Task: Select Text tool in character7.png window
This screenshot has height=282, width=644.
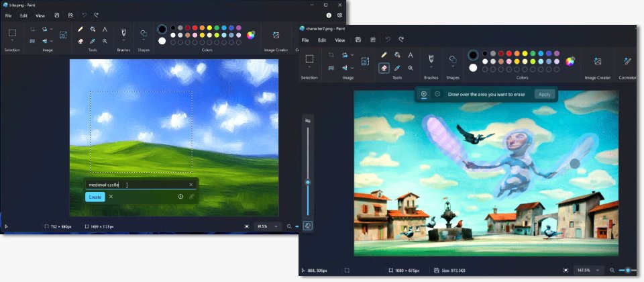Action: click(411, 54)
